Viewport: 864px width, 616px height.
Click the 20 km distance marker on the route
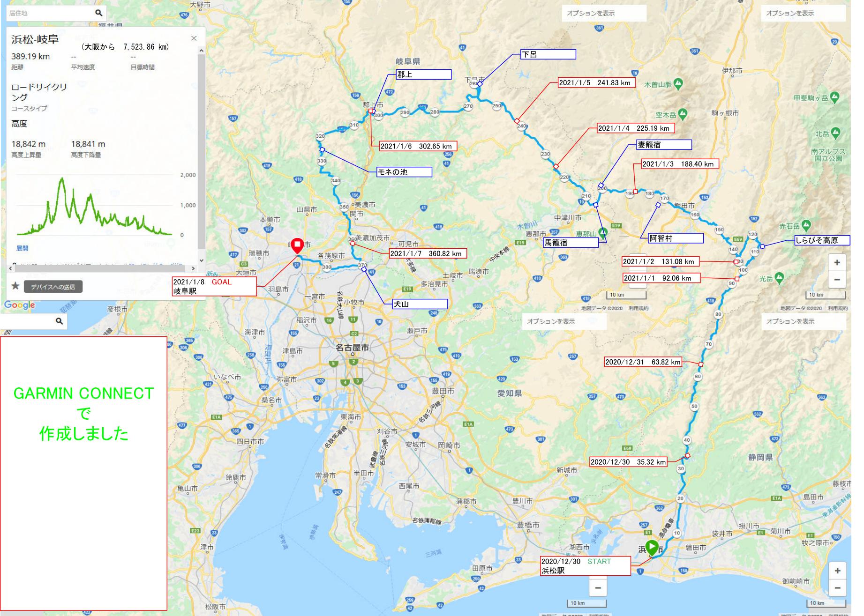(681, 498)
